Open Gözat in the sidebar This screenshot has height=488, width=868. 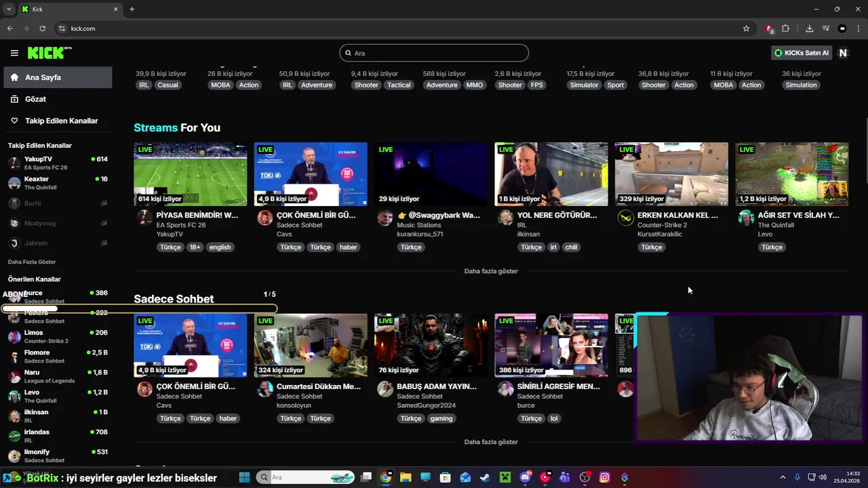(58, 99)
